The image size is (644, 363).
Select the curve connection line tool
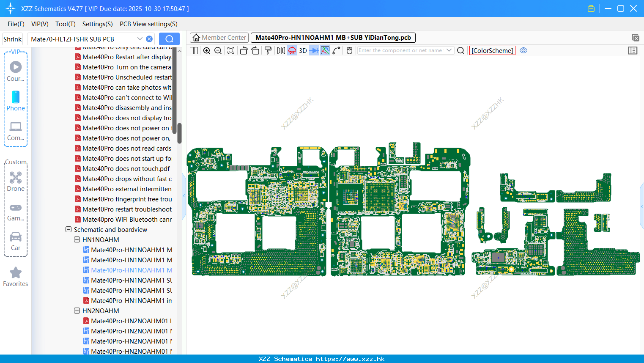pos(337,50)
